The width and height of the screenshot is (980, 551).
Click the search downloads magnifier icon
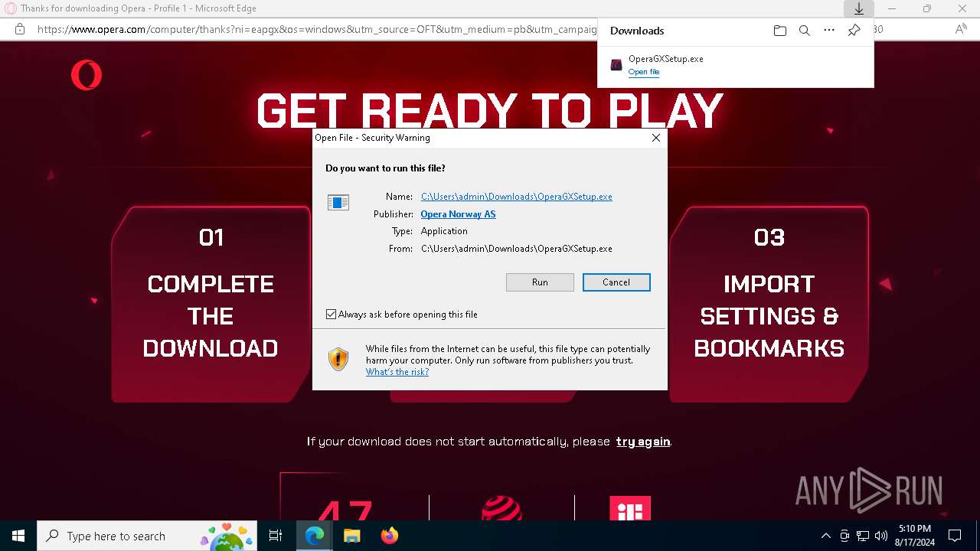805,31
